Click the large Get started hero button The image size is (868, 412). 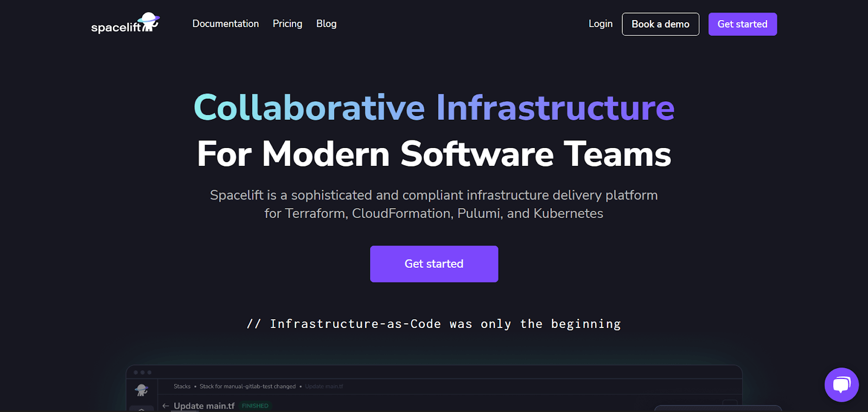click(434, 264)
